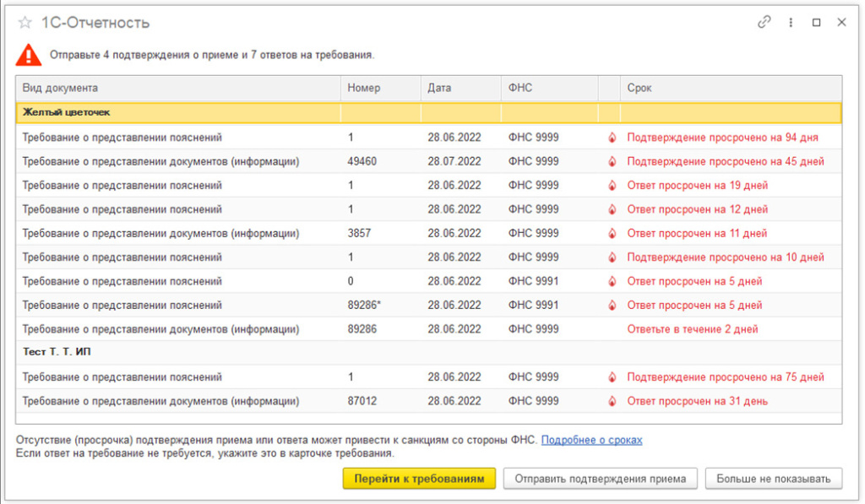The width and height of the screenshot is (865, 504).
Task: Select the 'Желтый цветочек' group row
Action: tap(428, 112)
